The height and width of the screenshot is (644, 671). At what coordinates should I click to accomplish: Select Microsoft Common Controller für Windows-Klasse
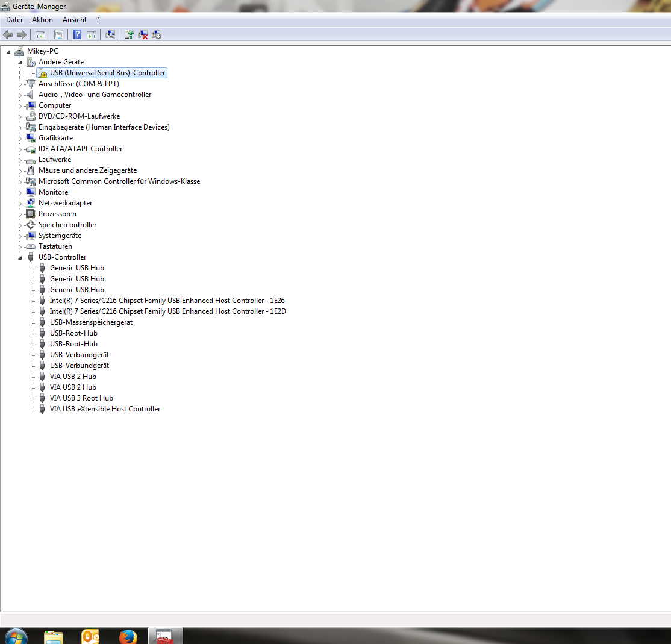point(119,181)
